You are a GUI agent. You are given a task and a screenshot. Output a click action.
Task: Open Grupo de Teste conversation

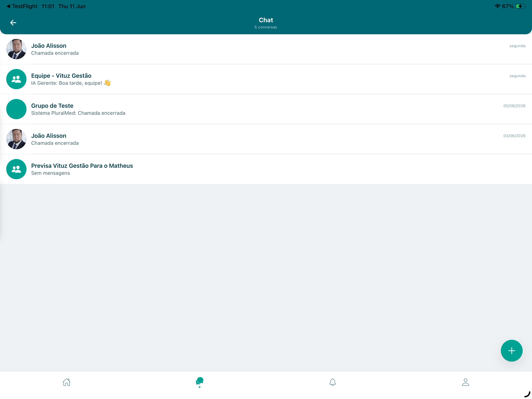(266, 109)
